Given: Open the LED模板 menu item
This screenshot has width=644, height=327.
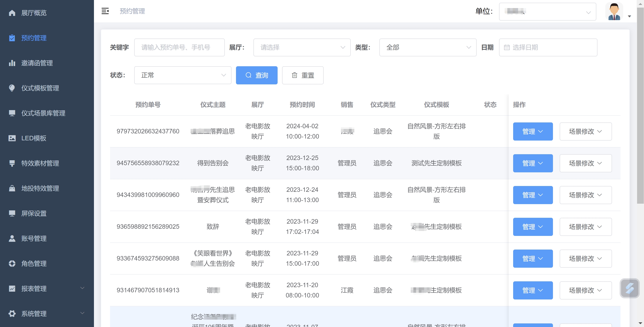Looking at the screenshot, I should (x=47, y=138).
